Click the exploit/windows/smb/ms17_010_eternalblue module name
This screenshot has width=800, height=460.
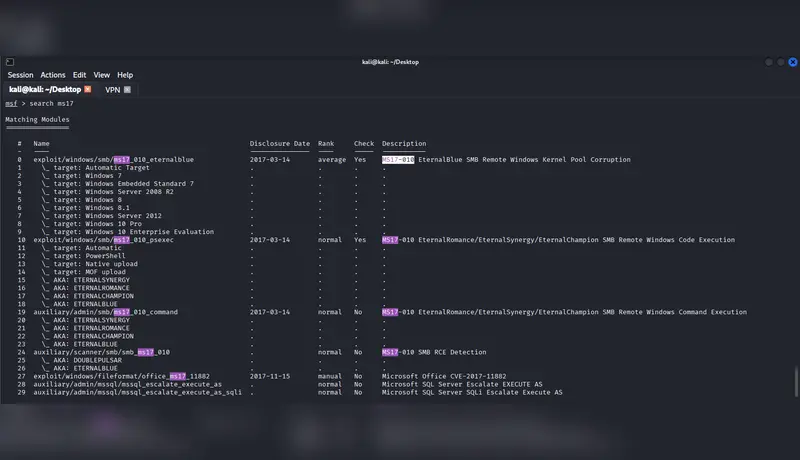point(113,160)
